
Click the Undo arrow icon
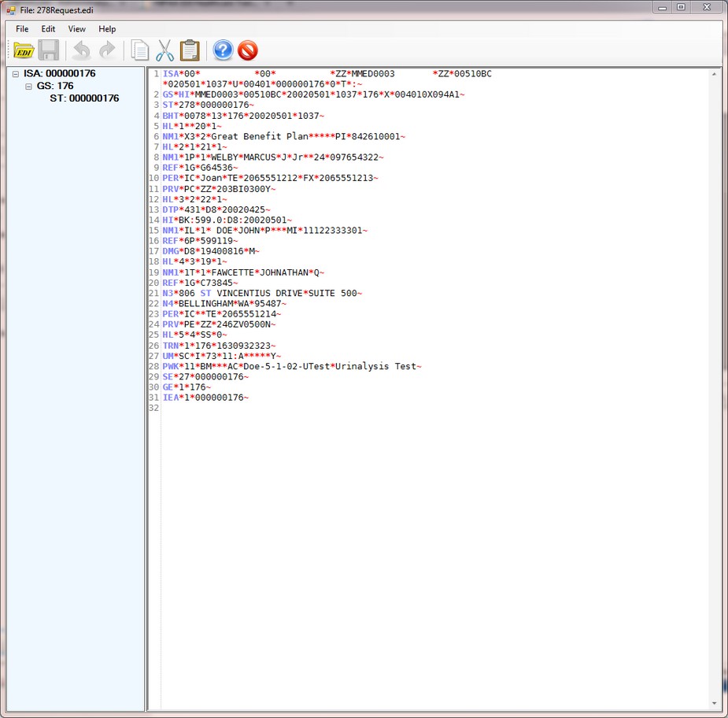[x=81, y=50]
